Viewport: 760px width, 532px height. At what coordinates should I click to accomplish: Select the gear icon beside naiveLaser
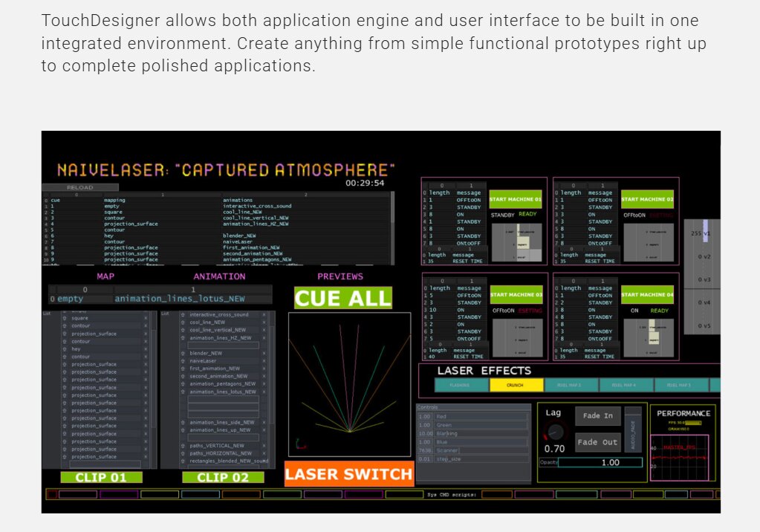tap(182, 361)
